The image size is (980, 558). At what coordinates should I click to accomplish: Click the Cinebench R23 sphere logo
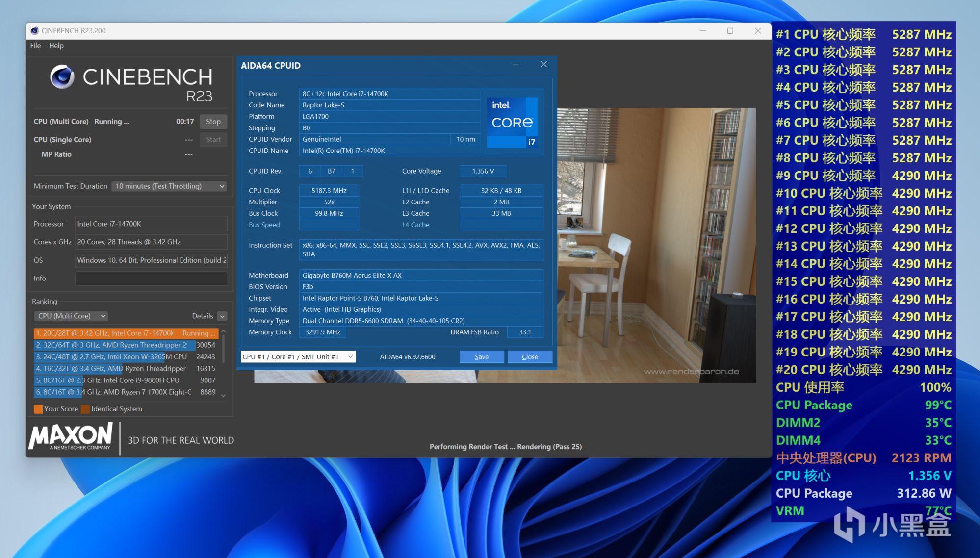(x=62, y=77)
